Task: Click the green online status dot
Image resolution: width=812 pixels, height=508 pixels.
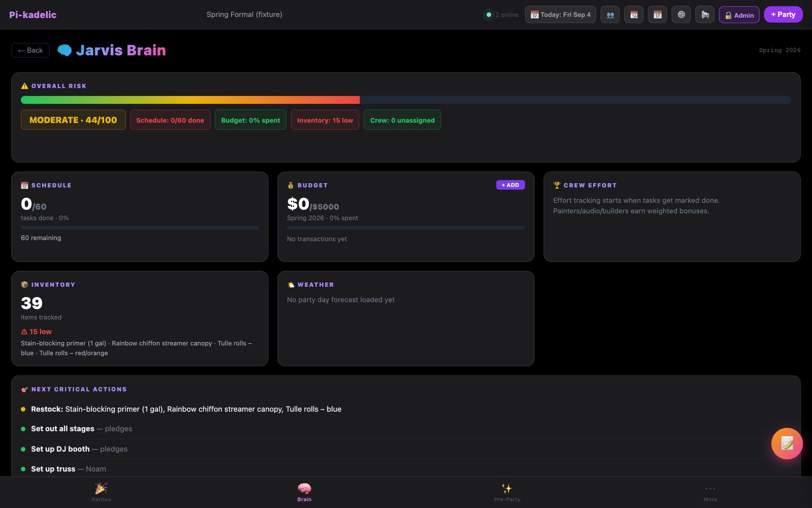Action: [x=489, y=15]
